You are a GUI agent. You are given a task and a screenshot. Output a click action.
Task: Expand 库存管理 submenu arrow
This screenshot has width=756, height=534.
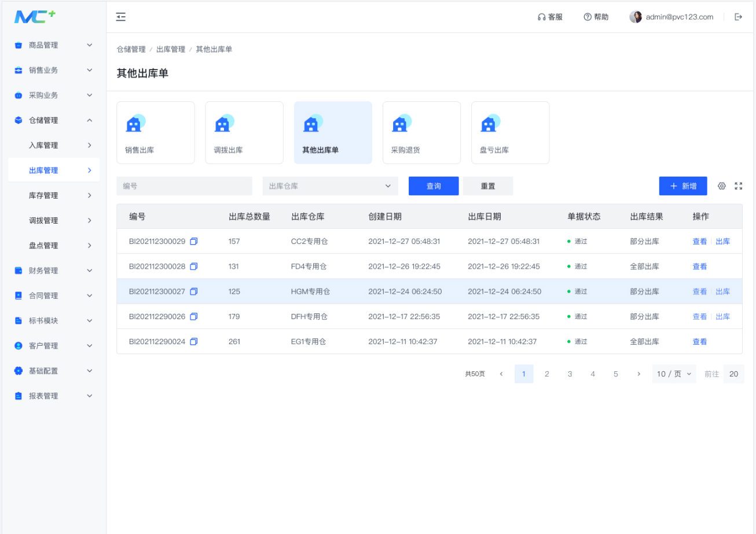90,195
